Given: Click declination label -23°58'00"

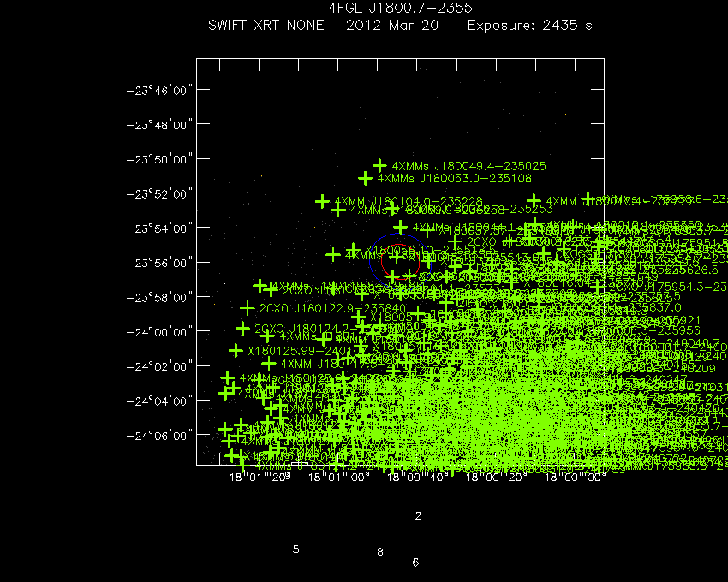Looking at the screenshot, I should coord(159,297).
